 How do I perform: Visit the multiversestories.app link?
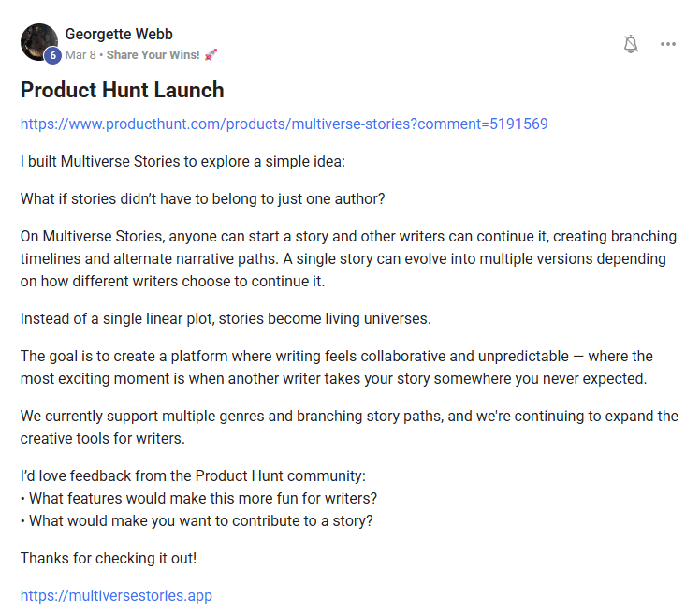(116, 595)
